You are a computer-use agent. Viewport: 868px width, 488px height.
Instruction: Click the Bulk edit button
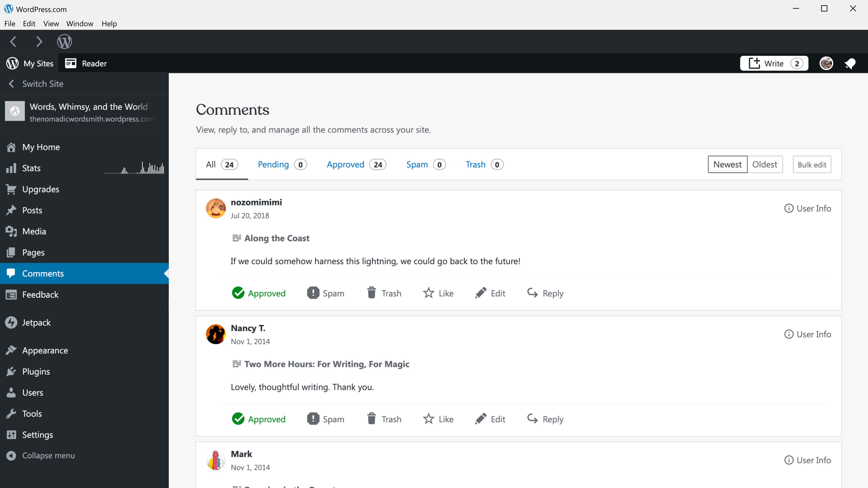point(812,164)
